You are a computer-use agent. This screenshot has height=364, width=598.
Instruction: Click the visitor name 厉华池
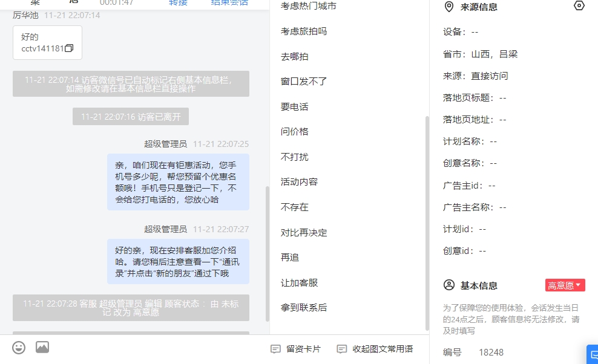(25, 15)
